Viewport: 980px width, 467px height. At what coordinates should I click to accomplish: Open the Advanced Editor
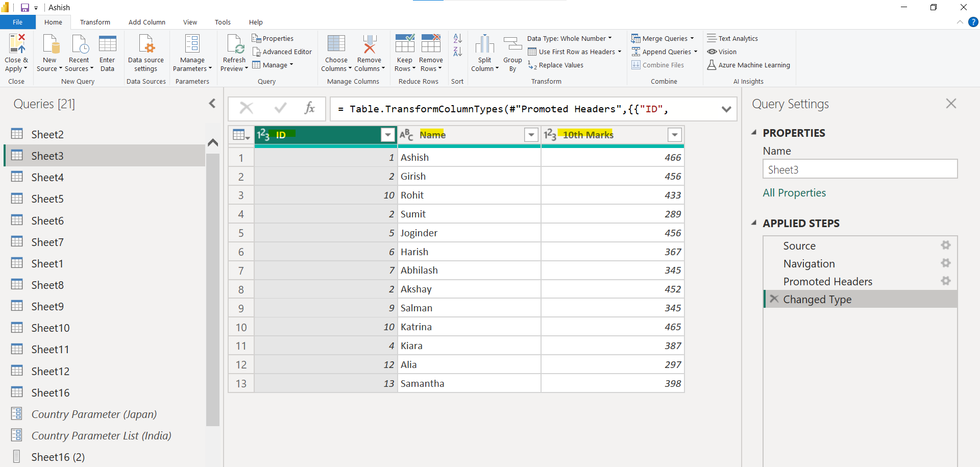point(282,52)
